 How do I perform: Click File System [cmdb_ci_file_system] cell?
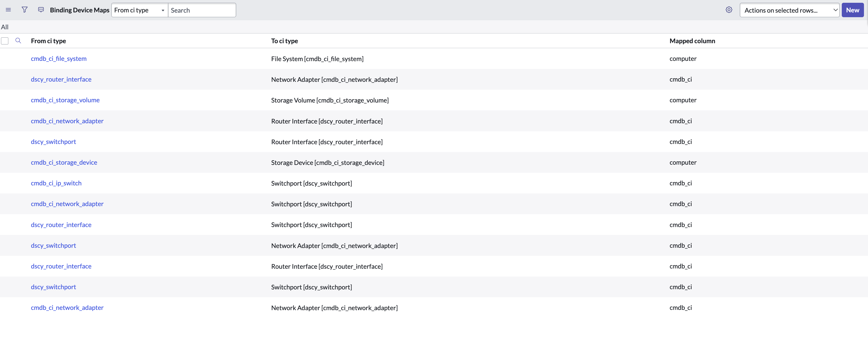[x=317, y=59]
